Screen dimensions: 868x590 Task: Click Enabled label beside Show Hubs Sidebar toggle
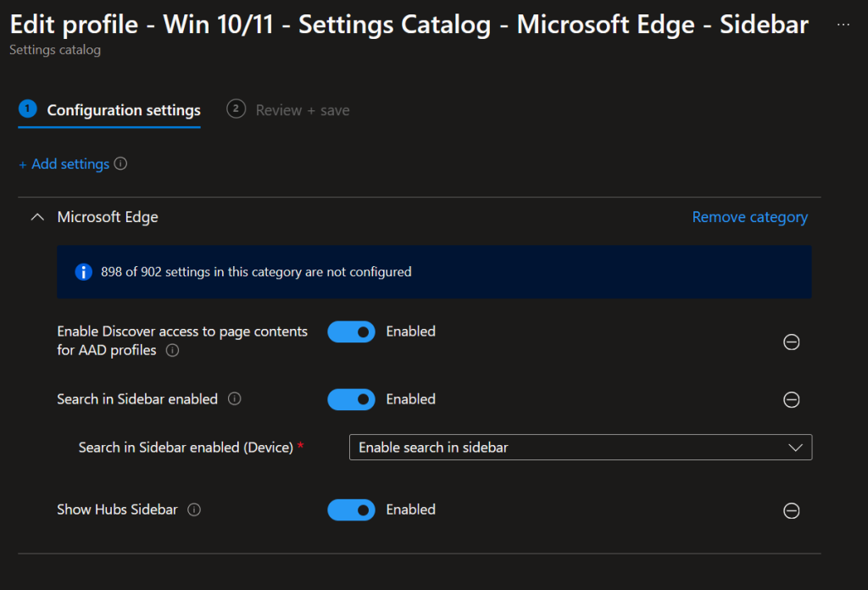(x=411, y=509)
